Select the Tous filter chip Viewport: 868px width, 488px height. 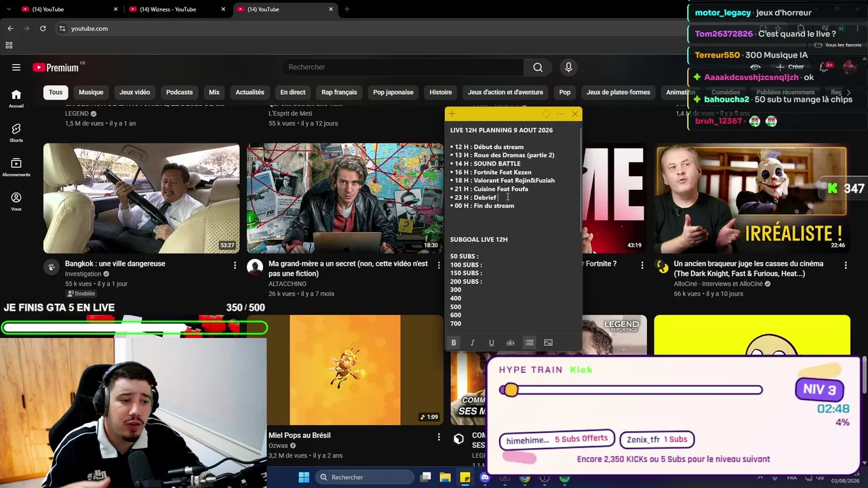56,92
